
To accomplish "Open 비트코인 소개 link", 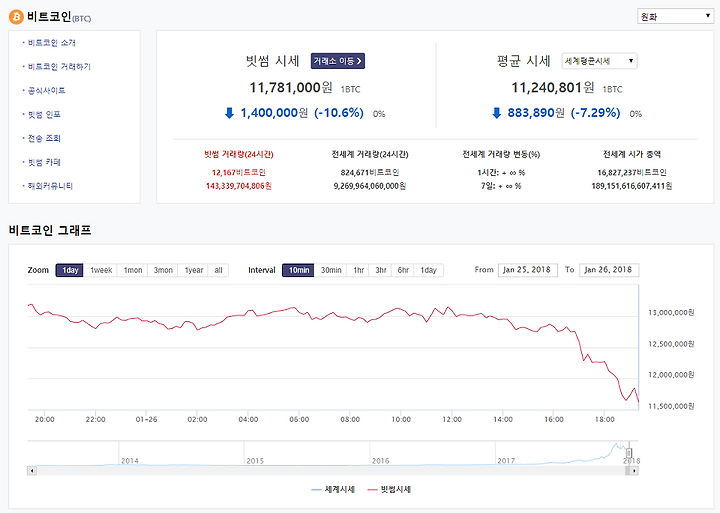I will tap(51, 43).
